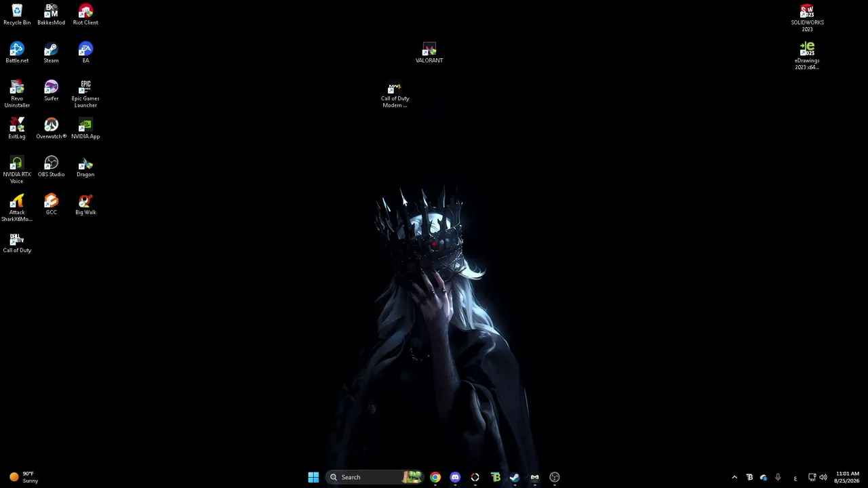
Task: Show hidden system tray icons
Action: (734, 477)
